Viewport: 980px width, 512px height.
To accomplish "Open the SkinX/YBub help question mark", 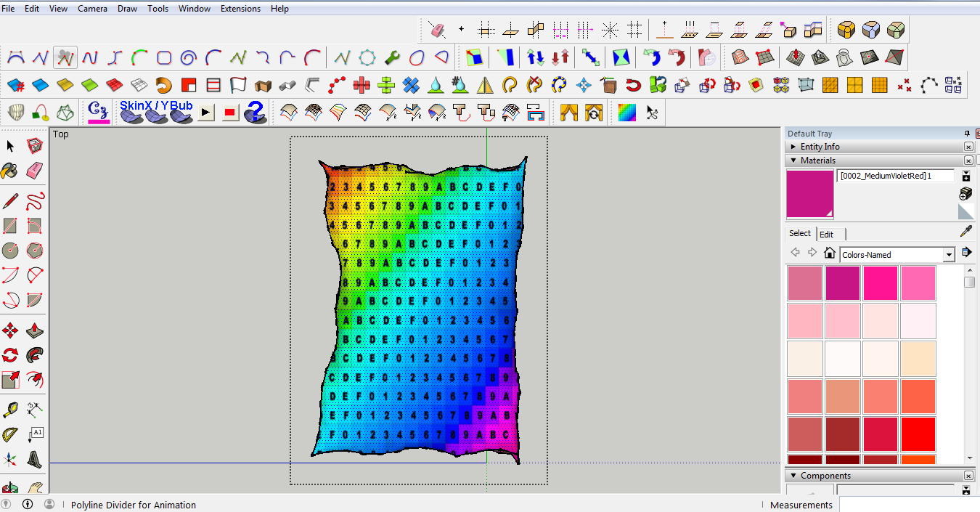I will (x=254, y=113).
